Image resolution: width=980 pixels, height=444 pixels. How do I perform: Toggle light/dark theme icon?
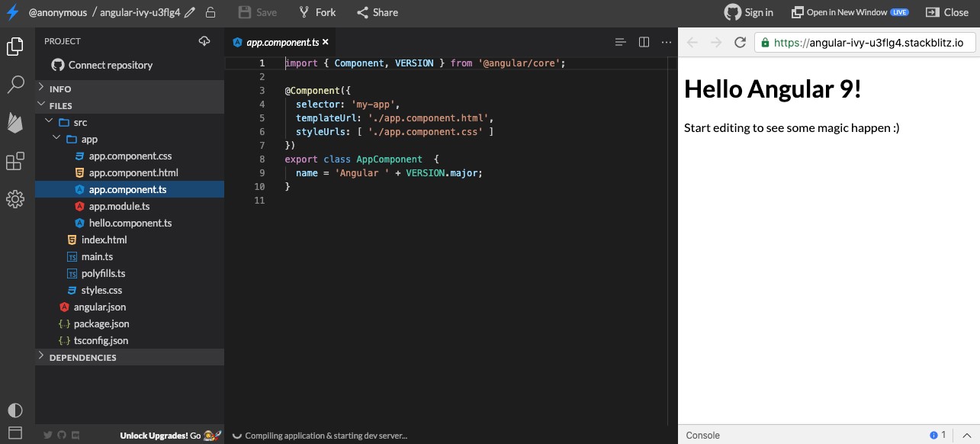pos(14,410)
